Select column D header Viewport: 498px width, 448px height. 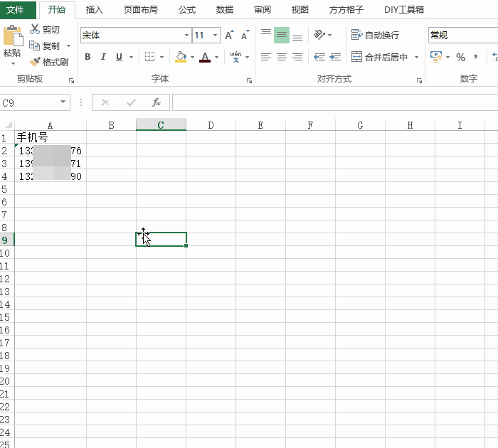tap(211, 125)
